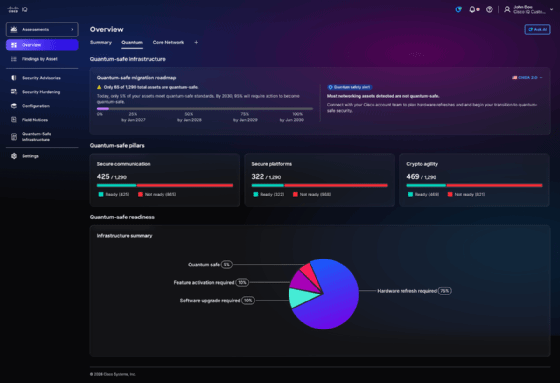Click the Ask AI button

(537, 29)
